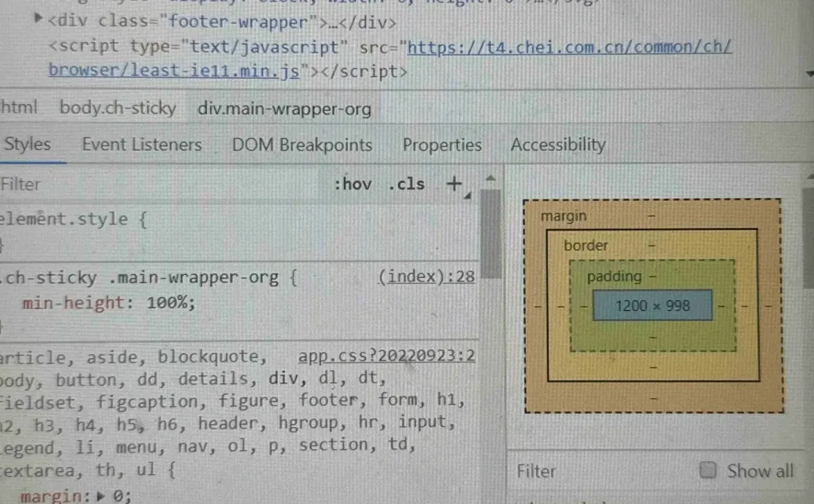Open the Event Listeners tab
Image resolution: width=814 pixels, height=504 pixels.
[142, 145]
